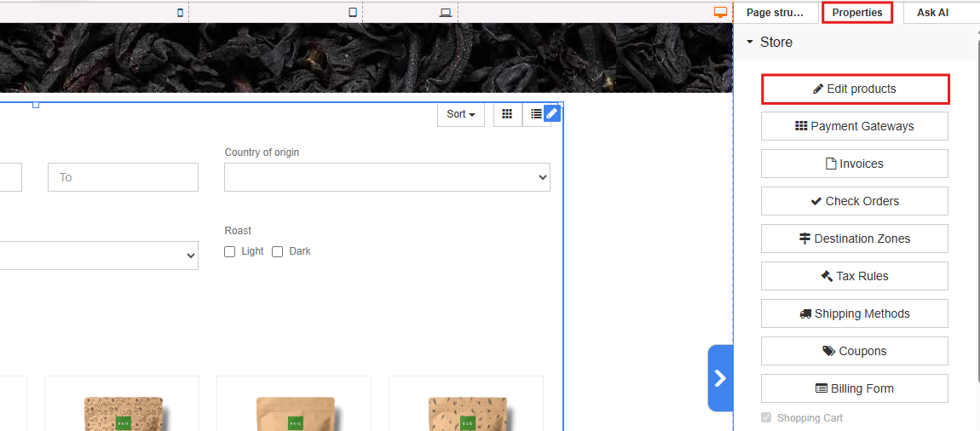Switch to laptop viewport icon

446,13
